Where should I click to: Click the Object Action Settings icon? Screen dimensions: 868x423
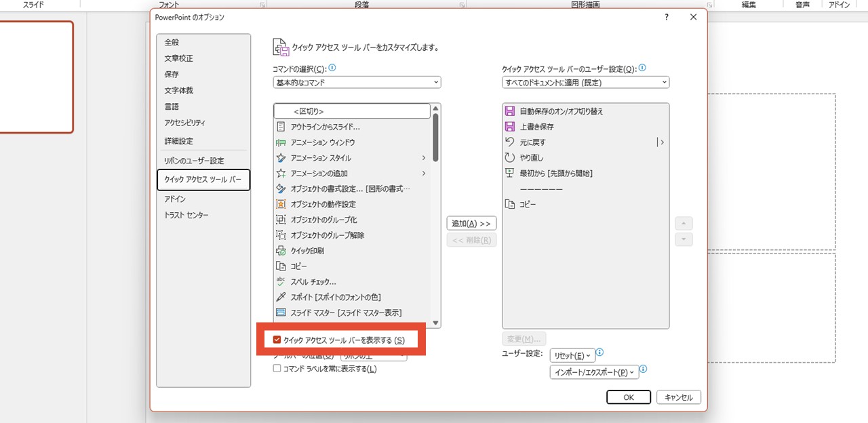[x=281, y=204]
